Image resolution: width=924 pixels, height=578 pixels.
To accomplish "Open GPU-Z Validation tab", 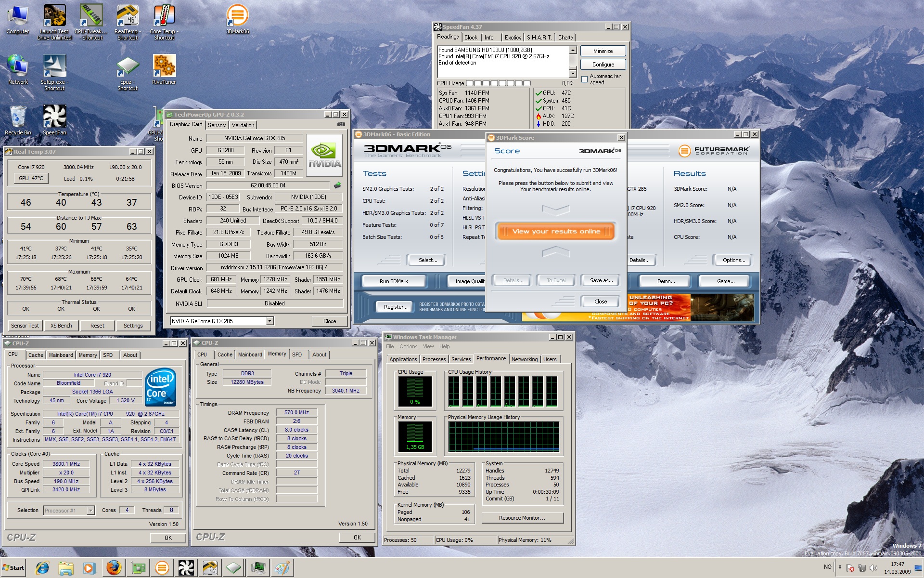I will [x=243, y=125].
